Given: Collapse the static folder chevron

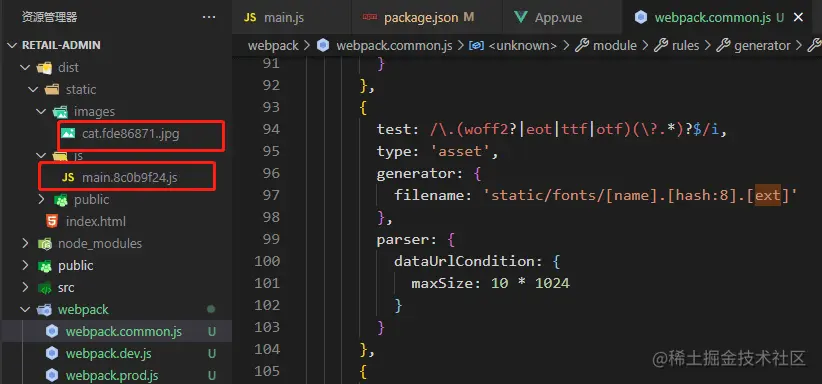Looking at the screenshot, I should point(34,90).
